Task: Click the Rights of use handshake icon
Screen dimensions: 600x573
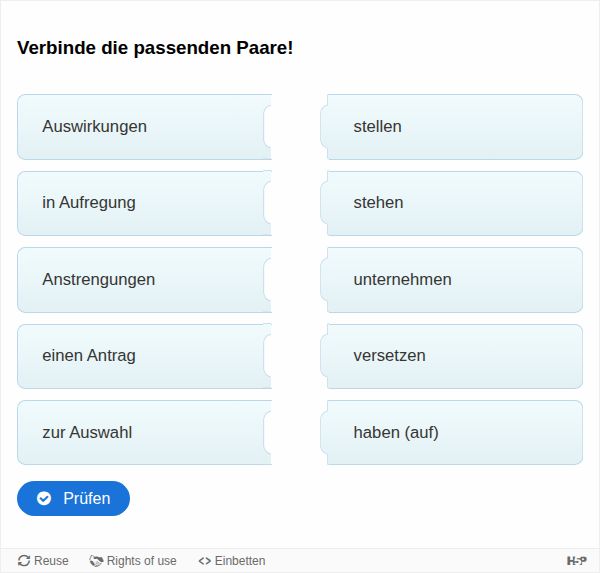Action: [x=97, y=561]
